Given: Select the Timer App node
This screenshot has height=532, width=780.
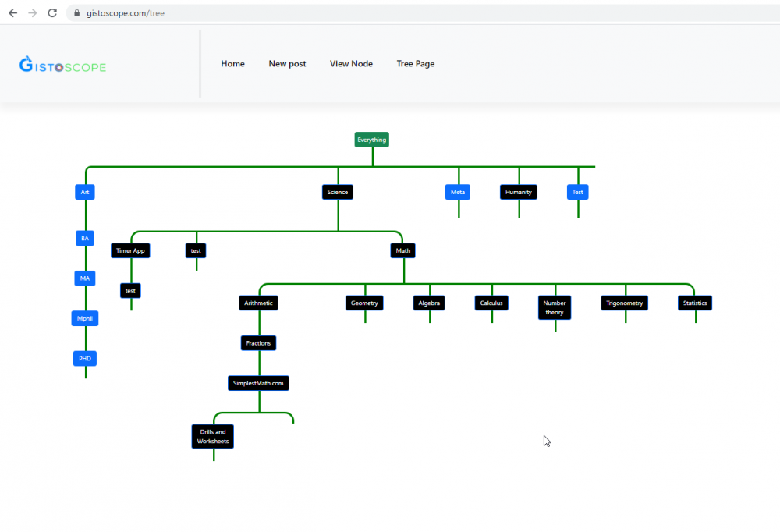Looking at the screenshot, I should [x=130, y=250].
